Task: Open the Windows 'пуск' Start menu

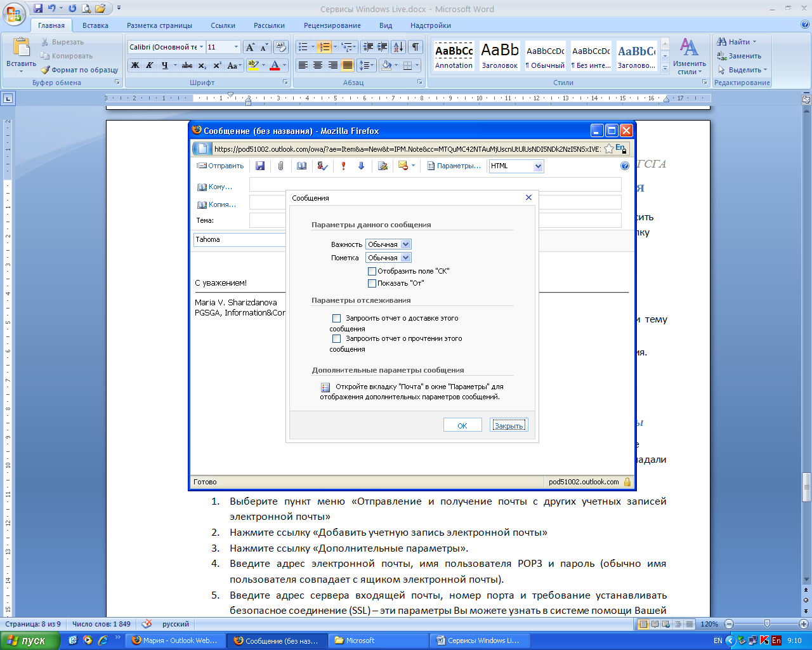Action: [29, 640]
